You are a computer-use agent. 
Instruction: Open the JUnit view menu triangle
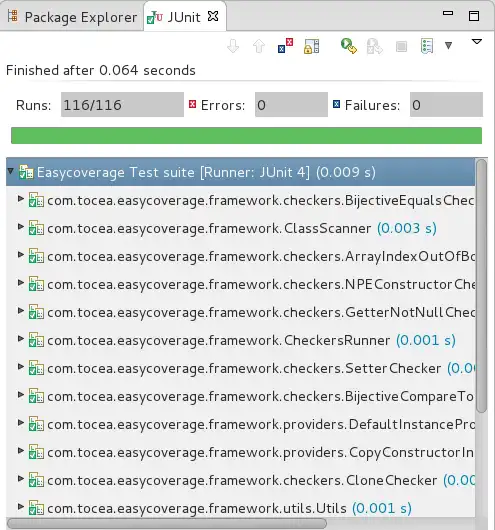(x=477, y=42)
